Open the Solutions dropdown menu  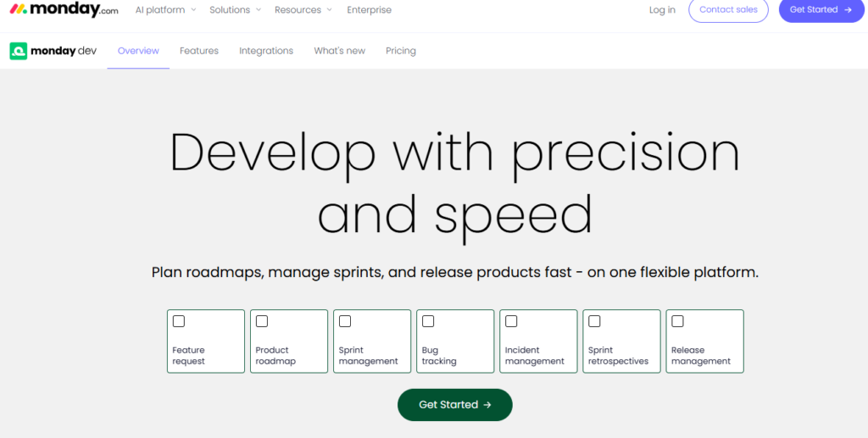[x=236, y=10]
